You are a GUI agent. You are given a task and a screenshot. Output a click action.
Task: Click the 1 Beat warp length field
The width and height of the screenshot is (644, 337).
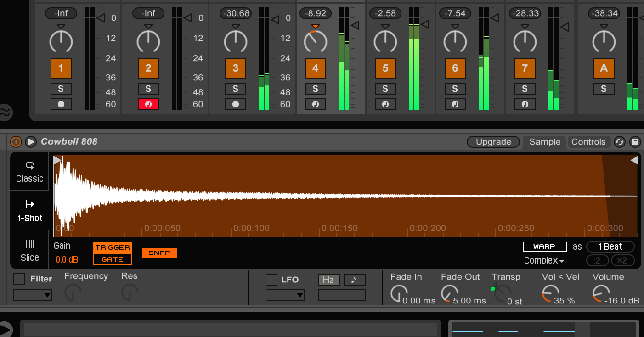point(610,247)
